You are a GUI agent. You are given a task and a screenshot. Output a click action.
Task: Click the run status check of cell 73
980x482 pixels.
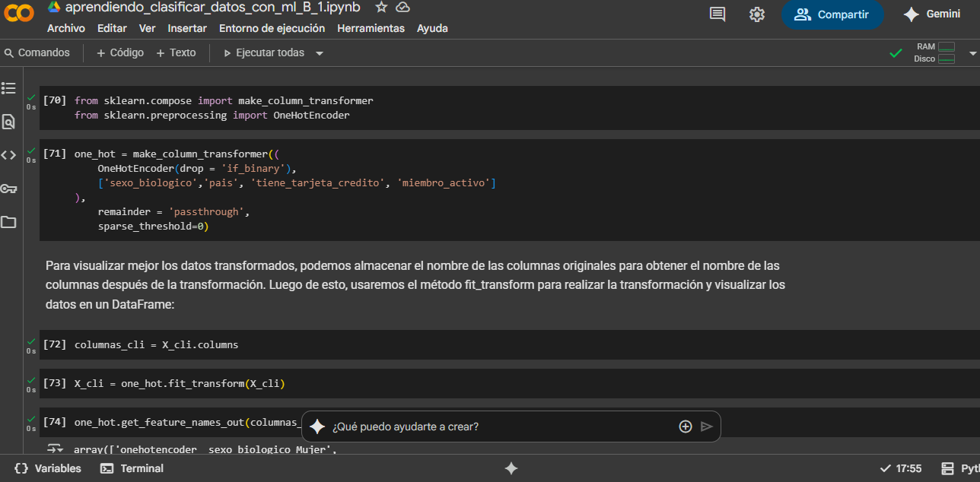30,381
